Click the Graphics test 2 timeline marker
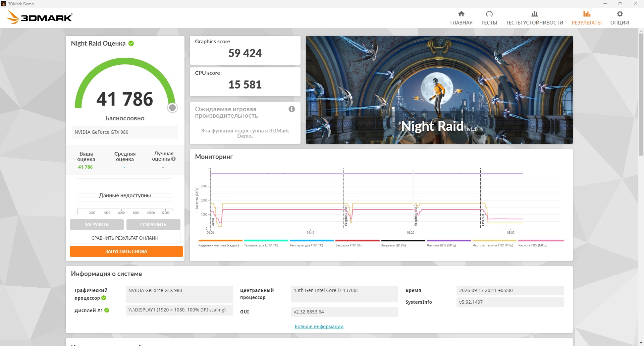644x346 pixels. 416,215
